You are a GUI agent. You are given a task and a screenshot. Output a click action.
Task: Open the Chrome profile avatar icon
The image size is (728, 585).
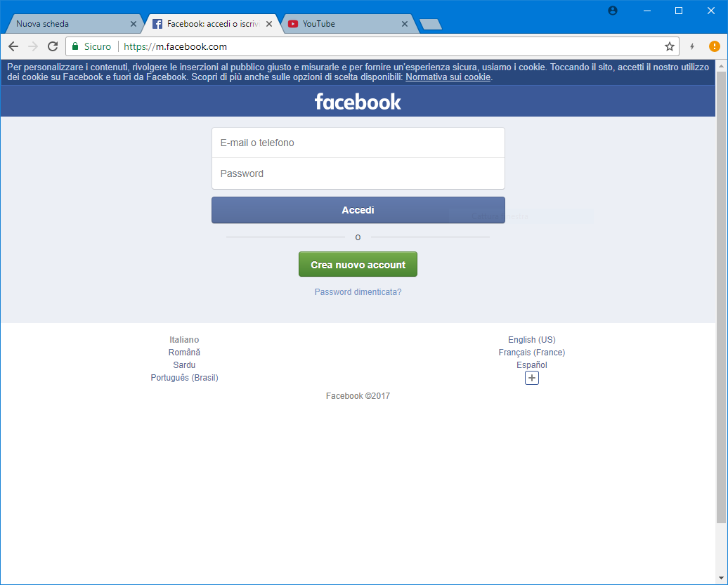point(613,11)
